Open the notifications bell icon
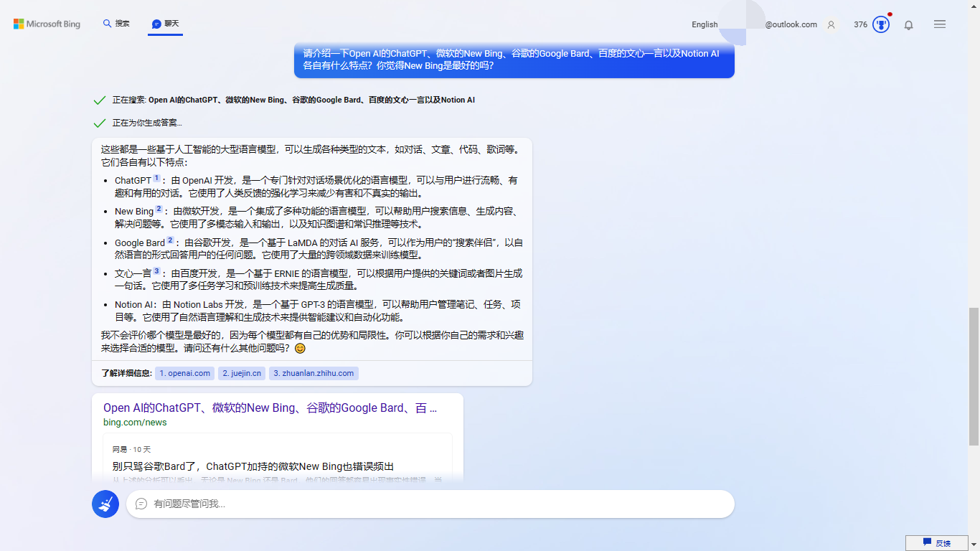 [x=908, y=24]
